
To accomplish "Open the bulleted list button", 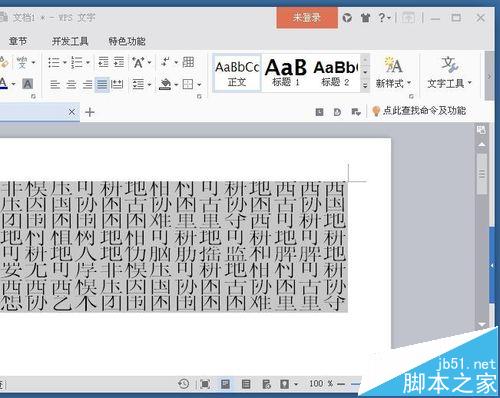I will tap(54, 62).
